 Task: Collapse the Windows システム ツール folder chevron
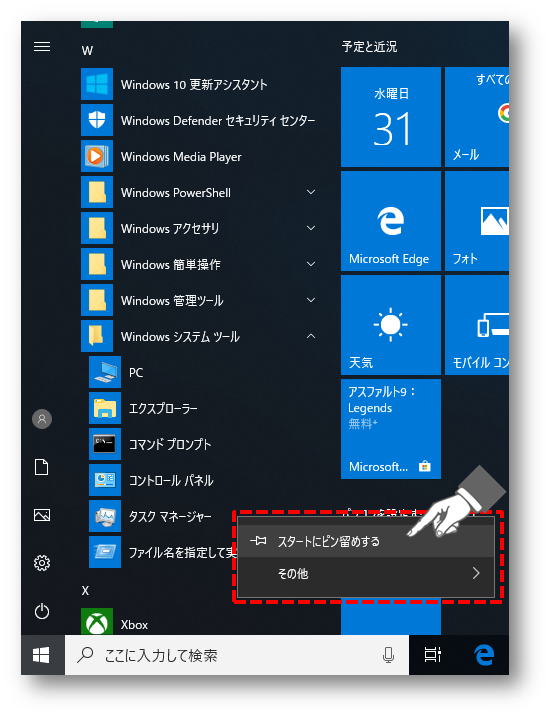coord(311,337)
